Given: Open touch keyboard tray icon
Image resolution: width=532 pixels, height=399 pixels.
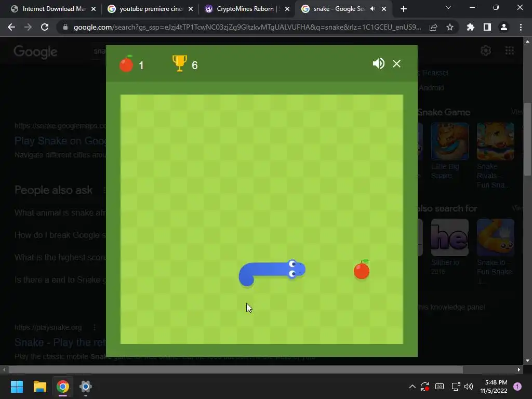Looking at the screenshot, I should click(440, 387).
